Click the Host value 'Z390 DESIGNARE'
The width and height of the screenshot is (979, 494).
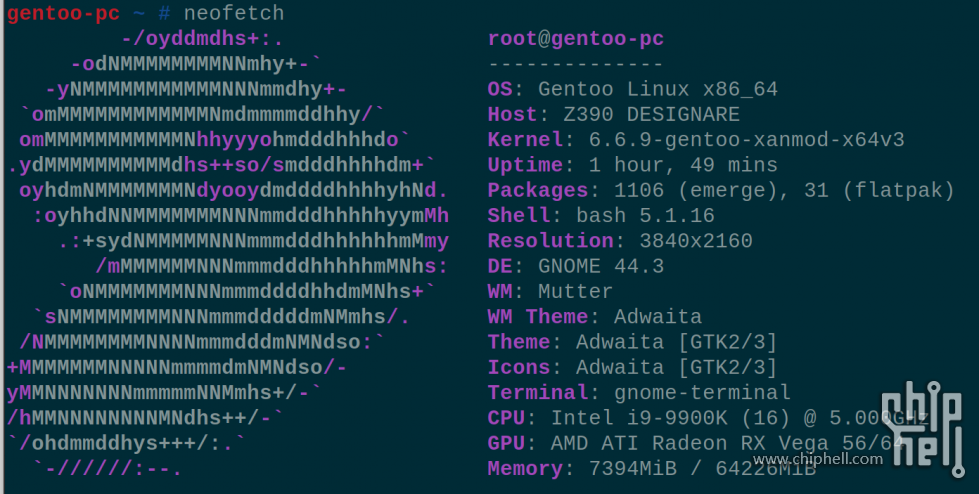(651, 114)
